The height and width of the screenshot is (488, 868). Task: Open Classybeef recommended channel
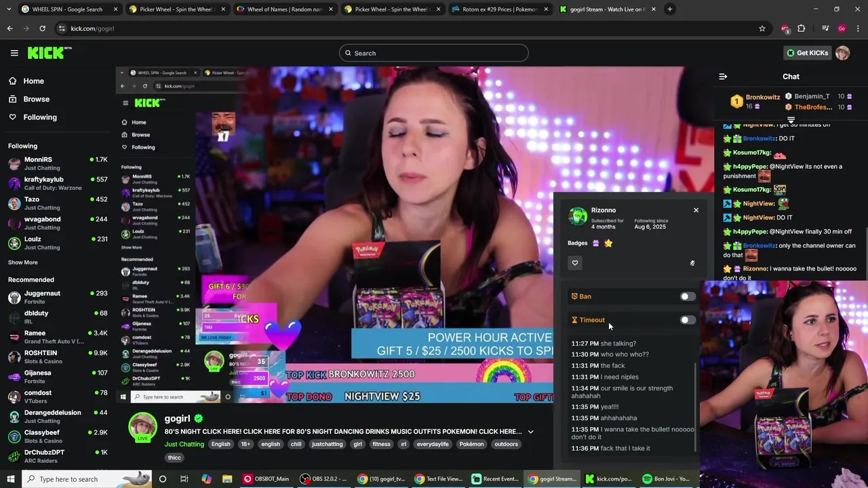click(x=58, y=436)
